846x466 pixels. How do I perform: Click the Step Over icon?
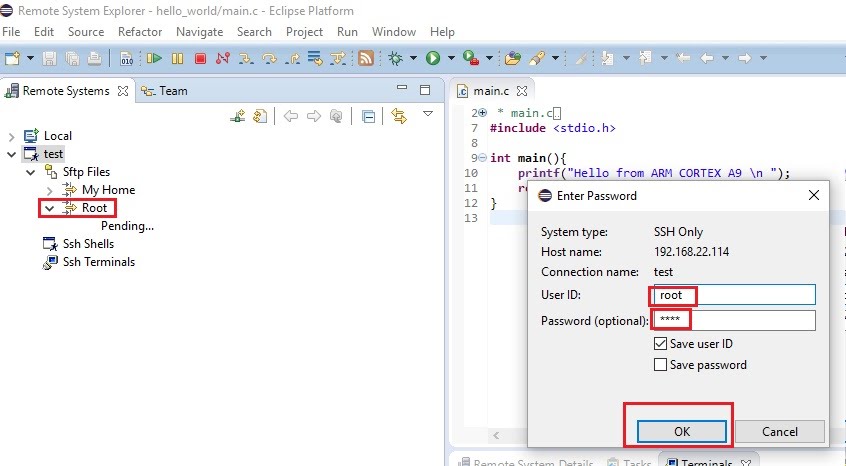point(269,58)
